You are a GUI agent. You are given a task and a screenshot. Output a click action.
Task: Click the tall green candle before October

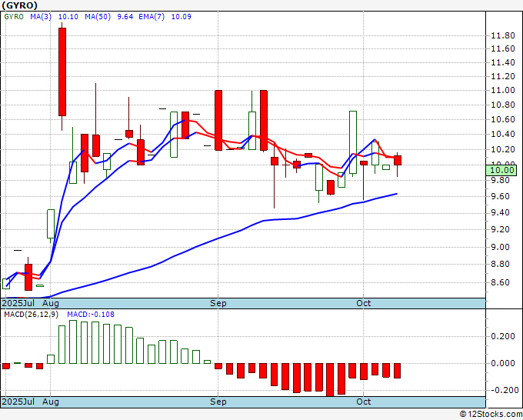click(x=352, y=142)
